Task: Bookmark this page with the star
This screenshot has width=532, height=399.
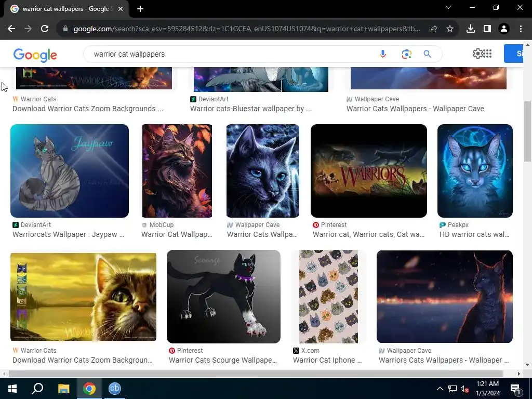Action: click(450, 29)
